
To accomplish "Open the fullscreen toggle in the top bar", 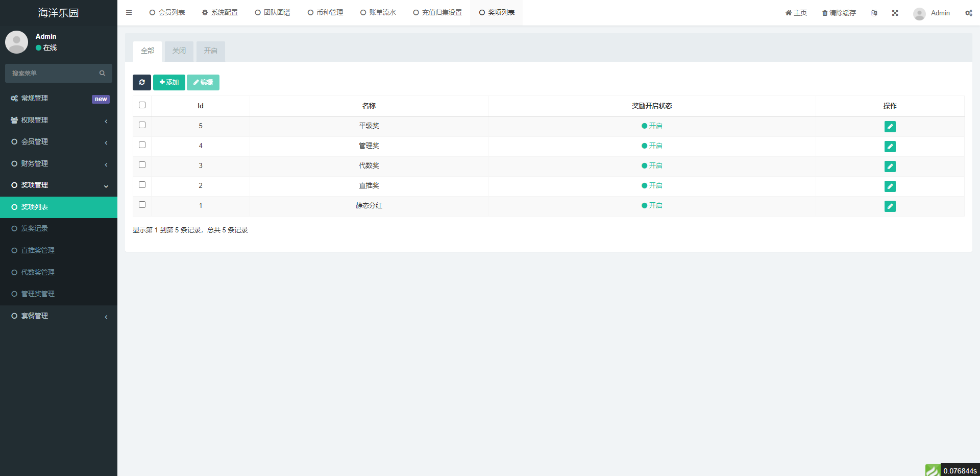I will point(895,13).
